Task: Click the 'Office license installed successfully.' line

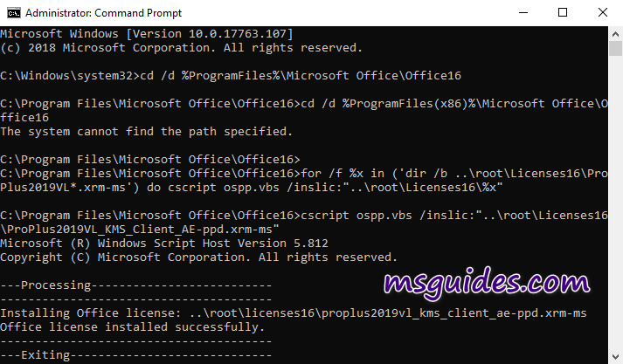Action: (132, 326)
